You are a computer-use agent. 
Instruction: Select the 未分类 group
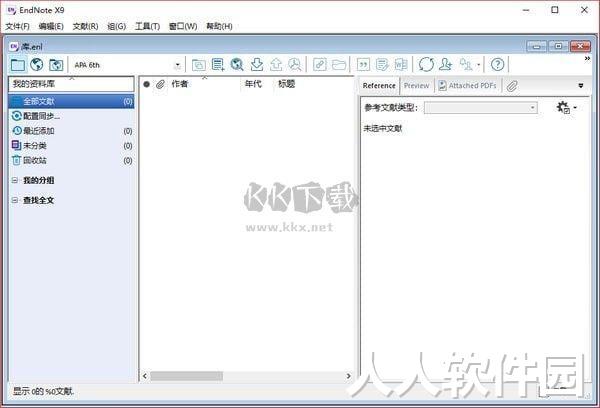(x=71, y=145)
